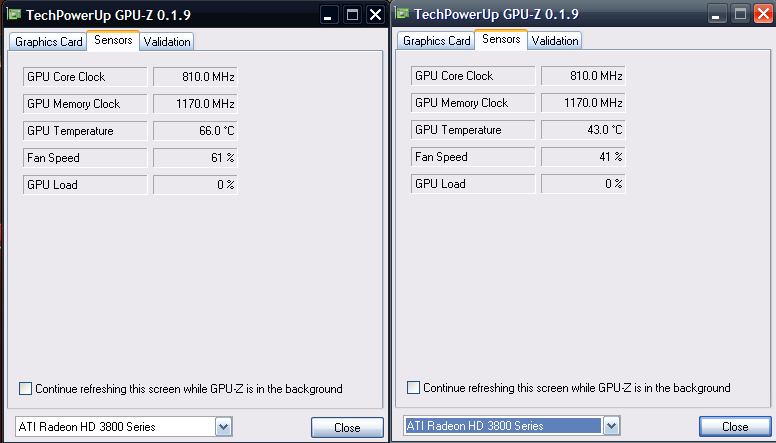Click 61 % fan speed value, left window
Viewport: 776px width, 443px height.
click(195, 158)
